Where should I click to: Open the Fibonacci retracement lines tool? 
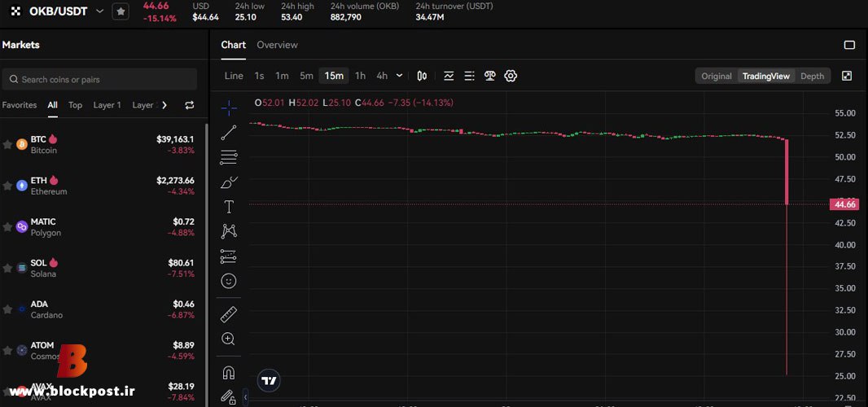[x=229, y=157]
